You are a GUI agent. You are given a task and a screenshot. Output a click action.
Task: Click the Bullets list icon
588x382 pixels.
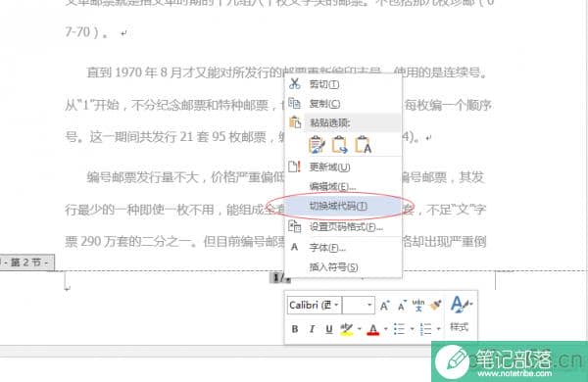click(x=400, y=329)
